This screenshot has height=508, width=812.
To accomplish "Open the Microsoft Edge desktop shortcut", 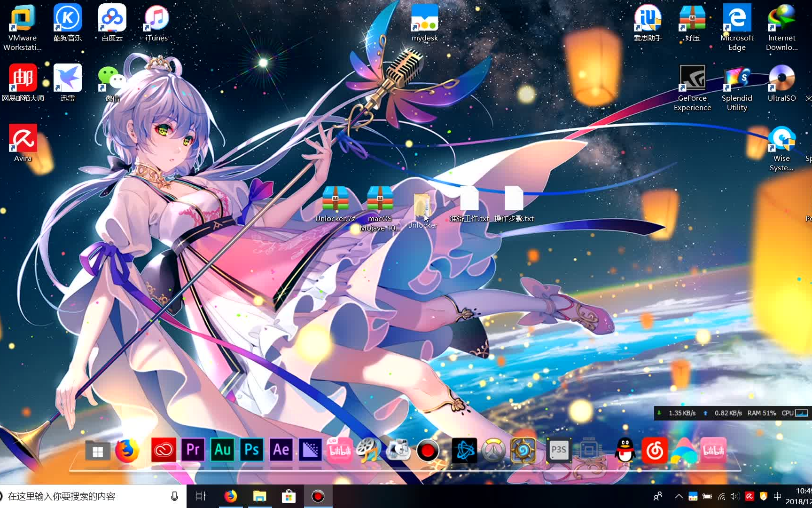I will coord(737,27).
